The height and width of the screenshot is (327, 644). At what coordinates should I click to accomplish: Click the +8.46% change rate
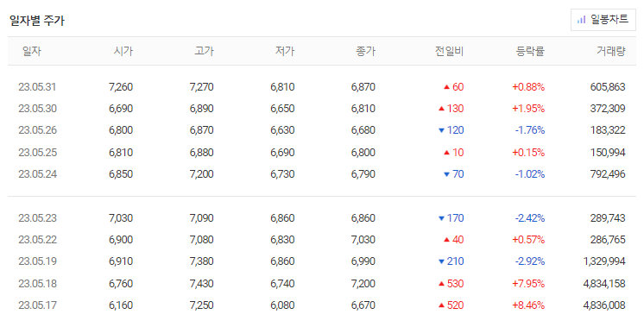528,305
